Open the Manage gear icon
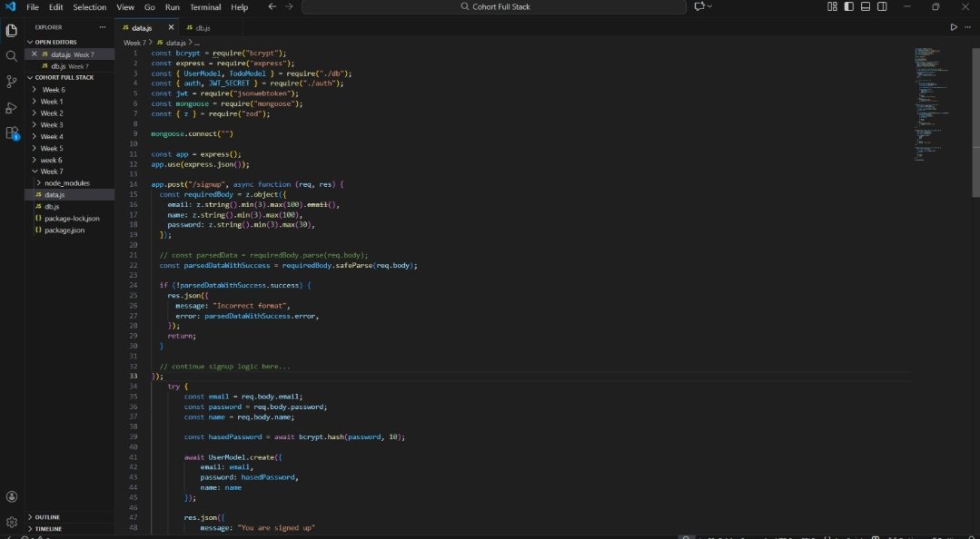This screenshot has height=539, width=980. coord(11,522)
